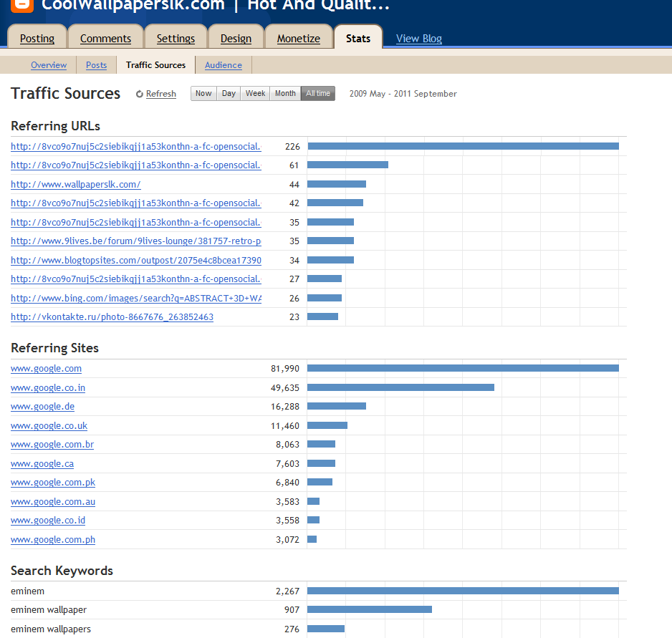Open the Overview stats subtab
This screenshot has width=672, height=638.
(49, 65)
